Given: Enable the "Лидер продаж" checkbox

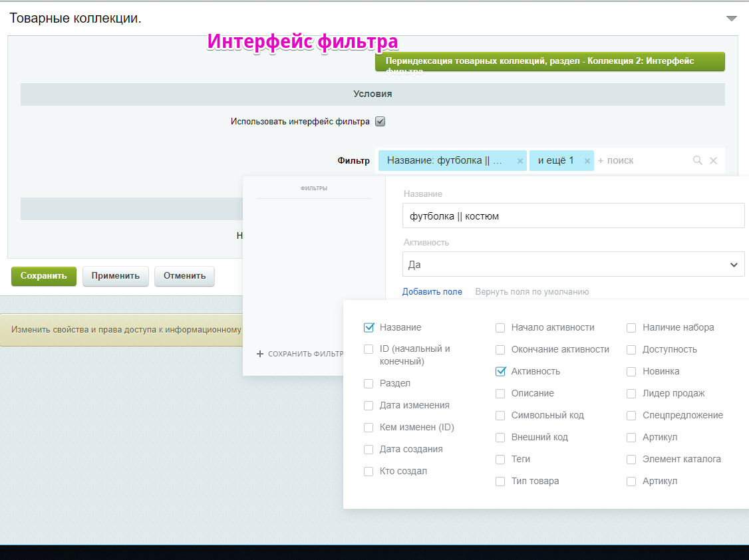Looking at the screenshot, I should click(x=631, y=393).
